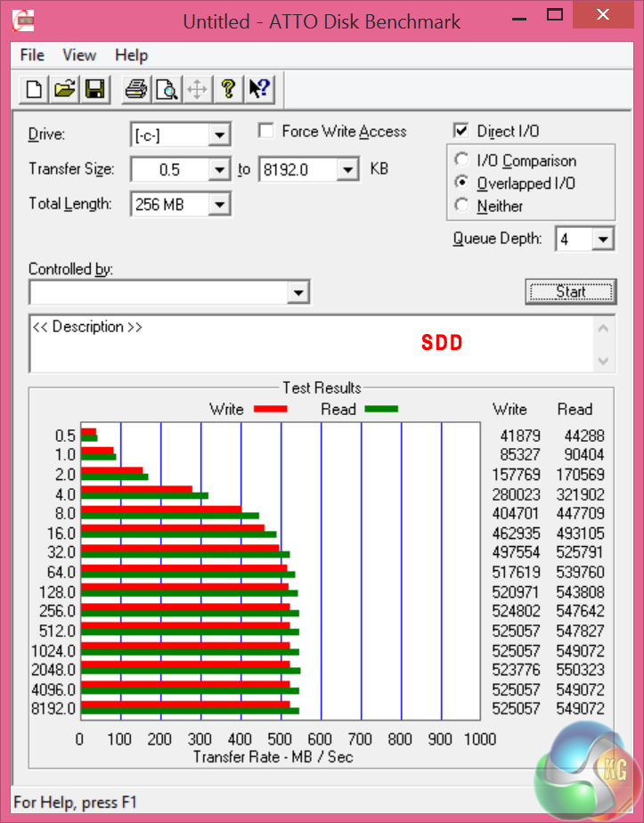Click description scrollbar up arrow
The width and height of the screenshot is (644, 823).
603,329
